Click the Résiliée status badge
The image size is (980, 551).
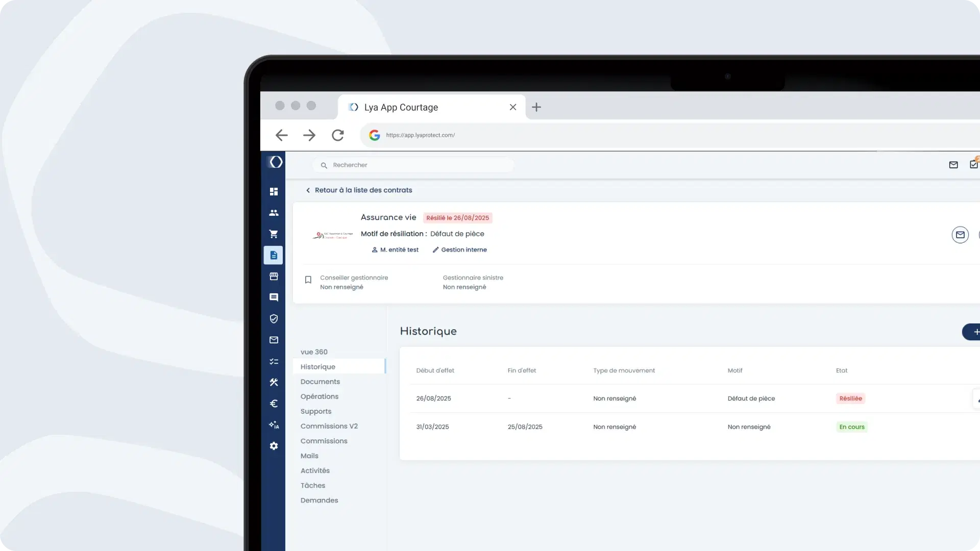pyautogui.click(x=850, y=398)
